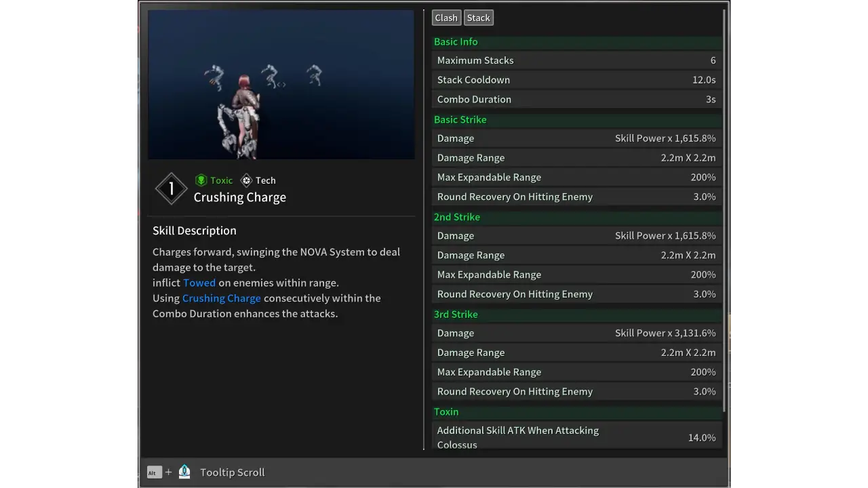Select the Stack tag button

[478, 18]
